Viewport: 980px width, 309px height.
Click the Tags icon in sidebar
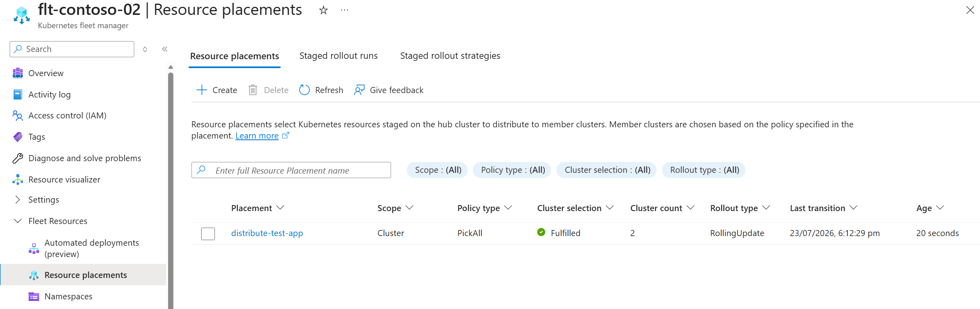click(x=18, y=137)
